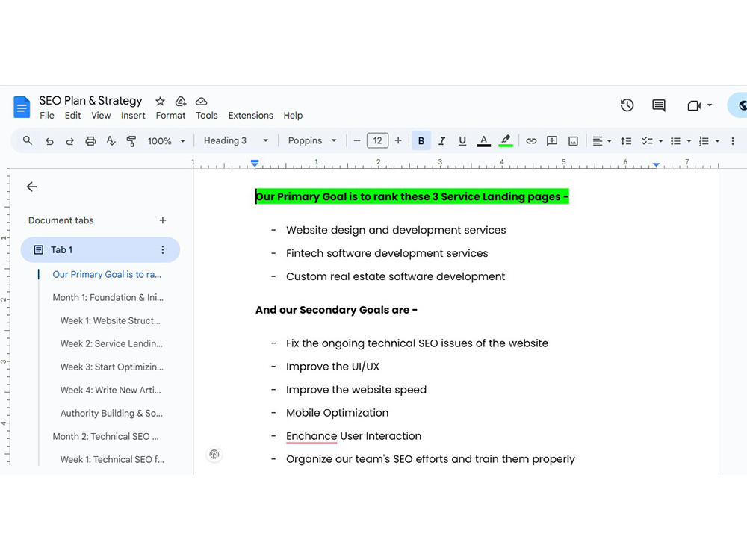Open the Google Docs home icon
Screen dimensions: 747x560
tap(22, 107)
